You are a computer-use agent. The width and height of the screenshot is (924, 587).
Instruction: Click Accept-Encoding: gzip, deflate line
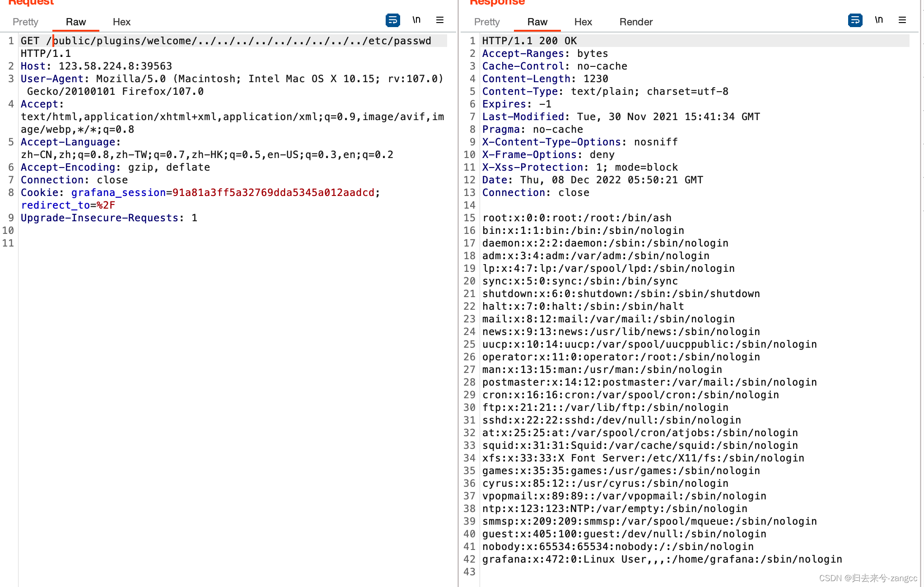[x=115, y=167]
